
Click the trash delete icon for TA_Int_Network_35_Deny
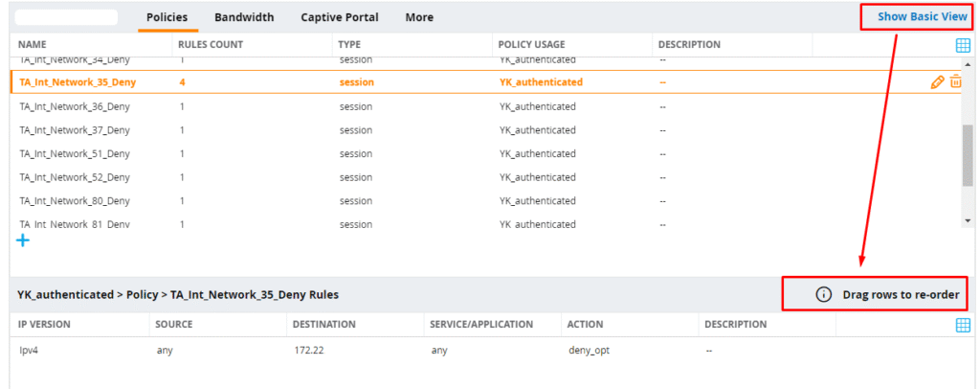(955, 82)
